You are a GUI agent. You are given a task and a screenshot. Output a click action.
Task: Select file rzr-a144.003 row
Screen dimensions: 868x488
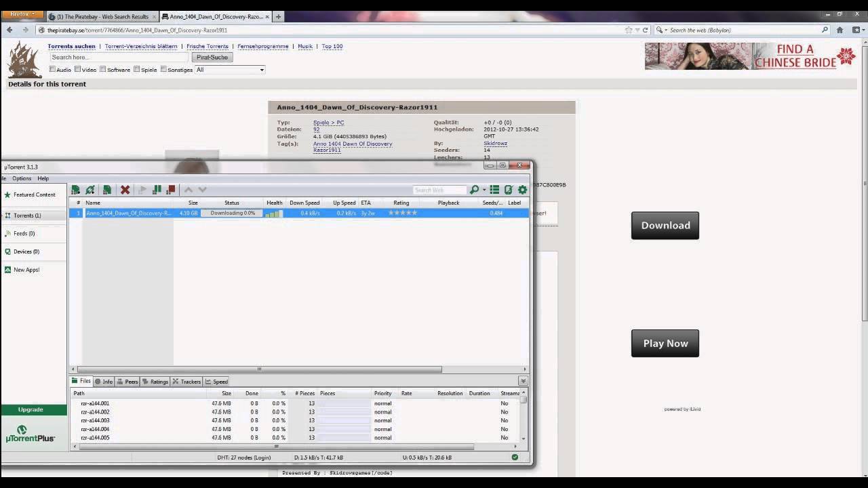point(296,420)
